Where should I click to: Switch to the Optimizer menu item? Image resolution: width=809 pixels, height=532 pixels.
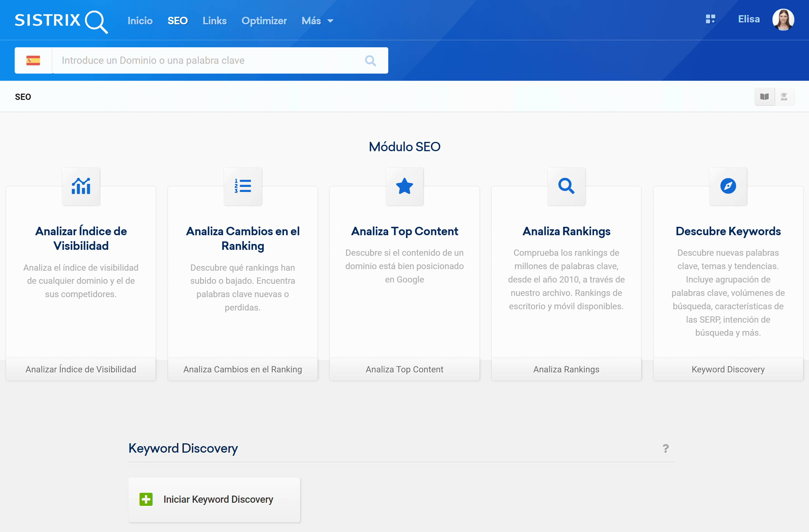pyautogui.click(x=264, y=21)
